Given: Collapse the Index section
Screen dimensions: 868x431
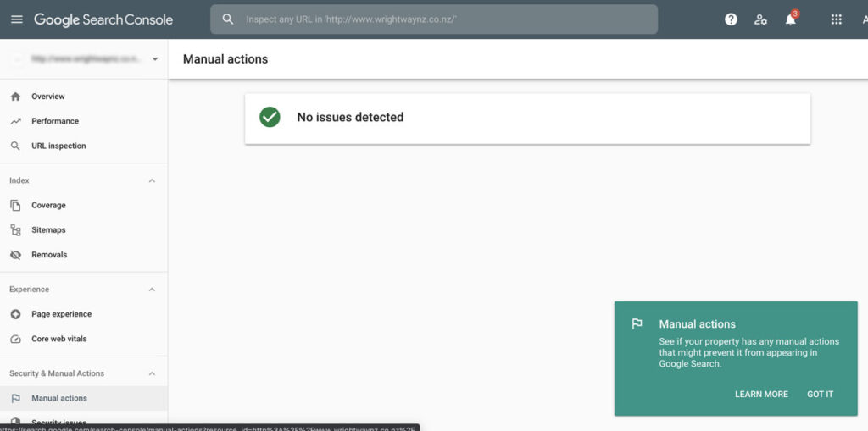Looking at the screenshot, I should point(153,181).
